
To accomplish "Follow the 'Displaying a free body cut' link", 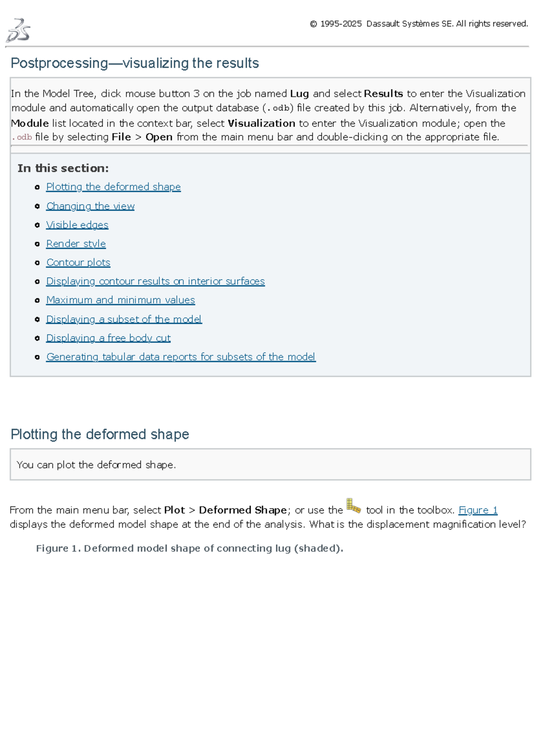I will pyautogui.click(x=109, y=338).
